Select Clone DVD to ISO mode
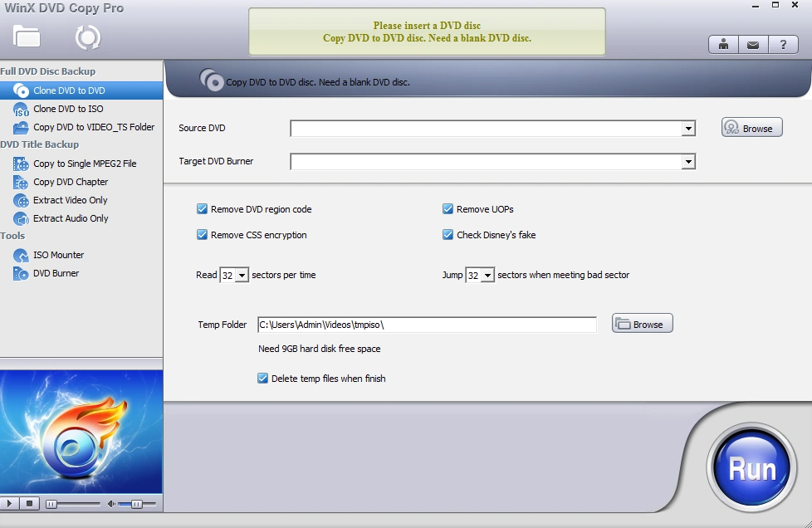812x528 pixels. [81, 109]
